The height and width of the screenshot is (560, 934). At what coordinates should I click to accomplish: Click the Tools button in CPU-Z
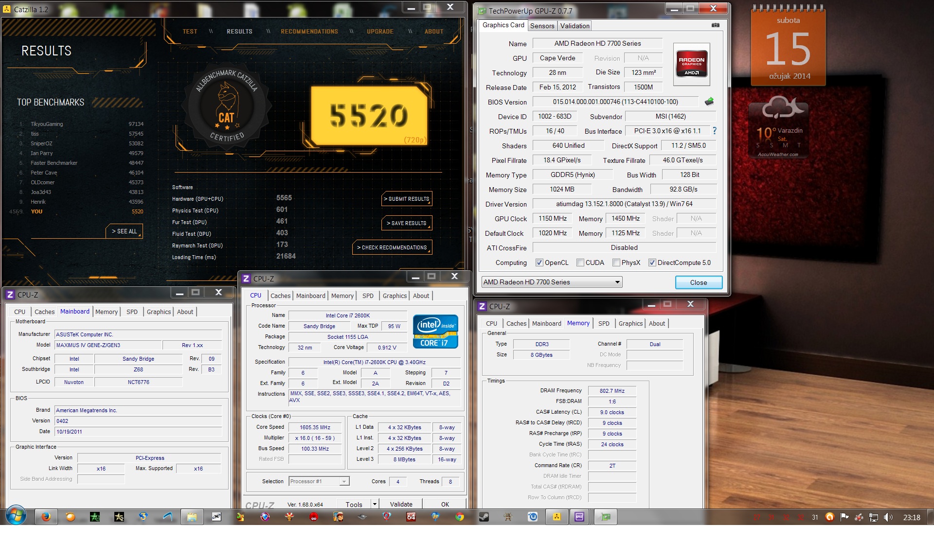pos(354,504)
